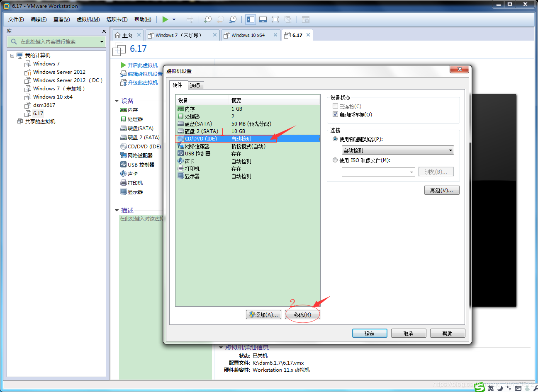Collapse the 设备 section in VM summary
This screenshot has width=538, height=392.
[x=117, y=101]
